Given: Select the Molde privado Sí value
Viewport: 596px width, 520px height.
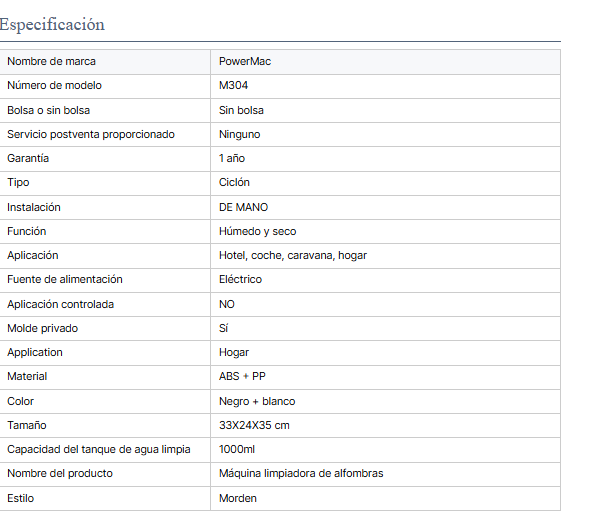Looking at the screenshot, I should 224,328.
